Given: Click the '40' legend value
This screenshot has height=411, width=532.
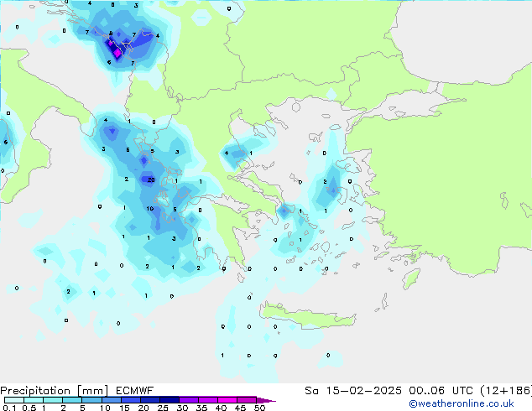Looking at the screenshot, I should pyautogui.click(x=221, y=408).
